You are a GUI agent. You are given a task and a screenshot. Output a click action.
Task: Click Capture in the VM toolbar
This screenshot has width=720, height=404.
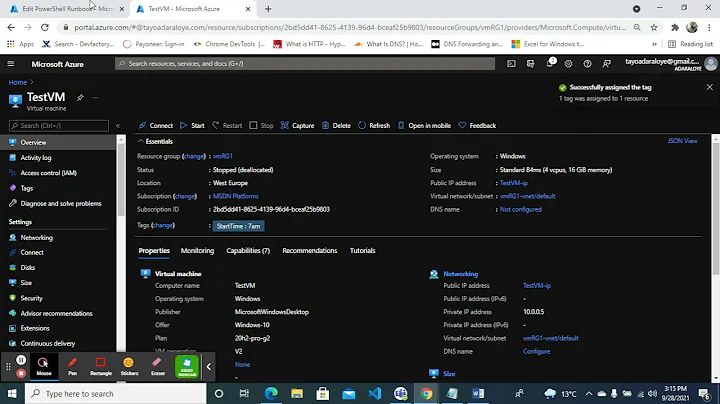(298, 125)
